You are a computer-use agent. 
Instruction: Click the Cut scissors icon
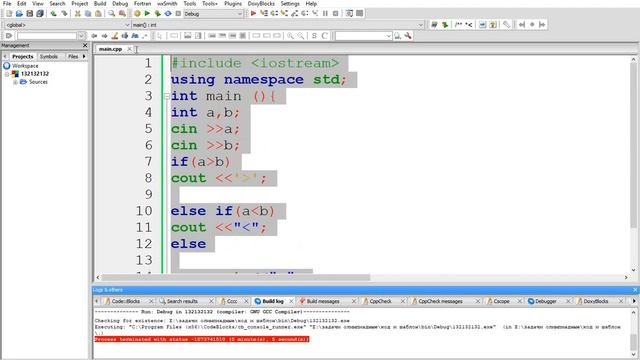click(x=78, y=13)
